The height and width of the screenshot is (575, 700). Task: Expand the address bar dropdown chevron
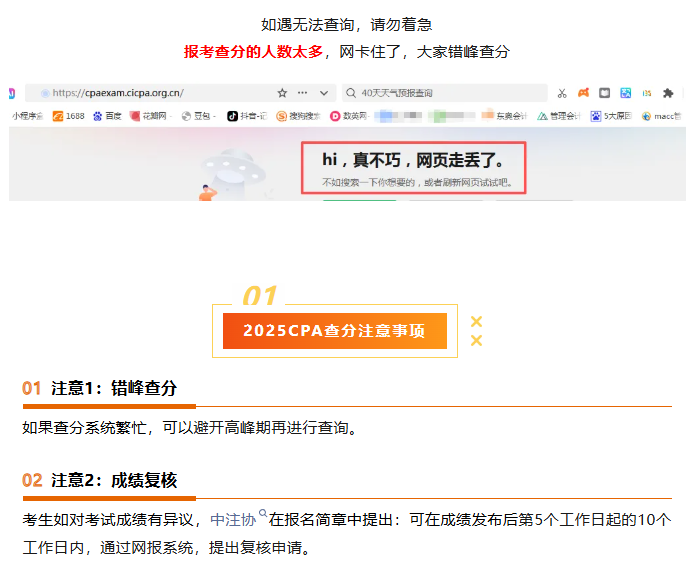(x=326, y=93)
